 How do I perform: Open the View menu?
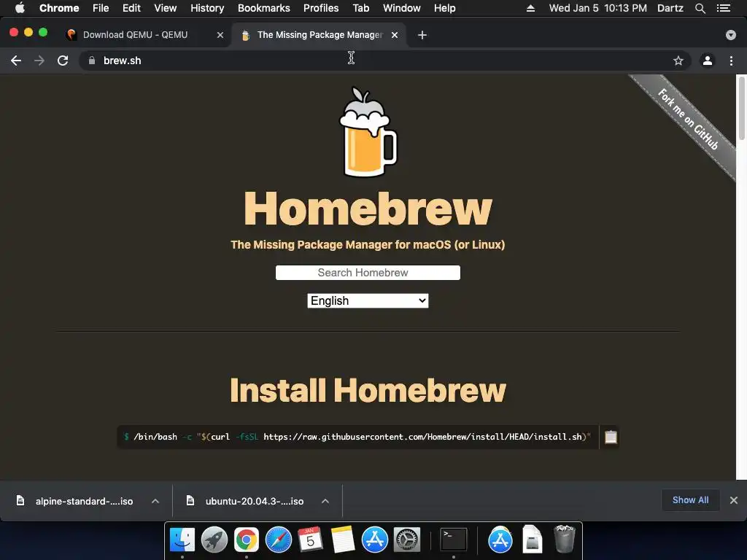166,8
